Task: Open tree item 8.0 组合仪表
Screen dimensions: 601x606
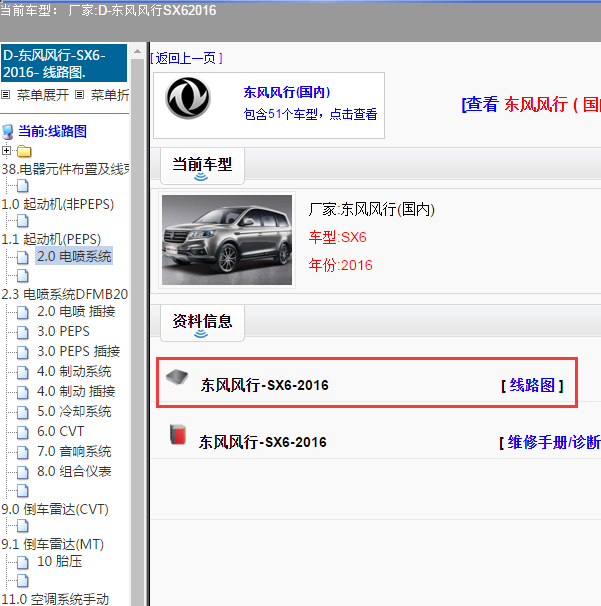Action: 74,472
